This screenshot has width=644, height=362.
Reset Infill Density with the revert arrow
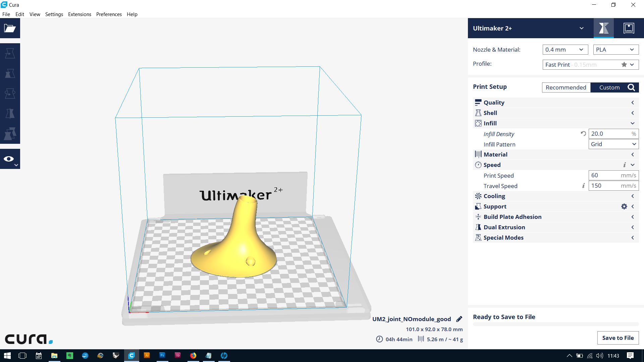pos(583,134)
